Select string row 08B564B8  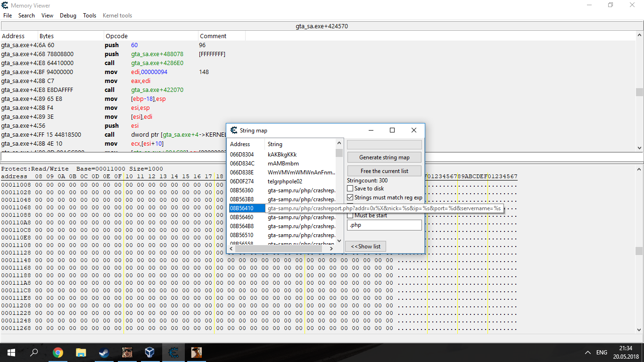pyautogui.click(x=281, y=226)
